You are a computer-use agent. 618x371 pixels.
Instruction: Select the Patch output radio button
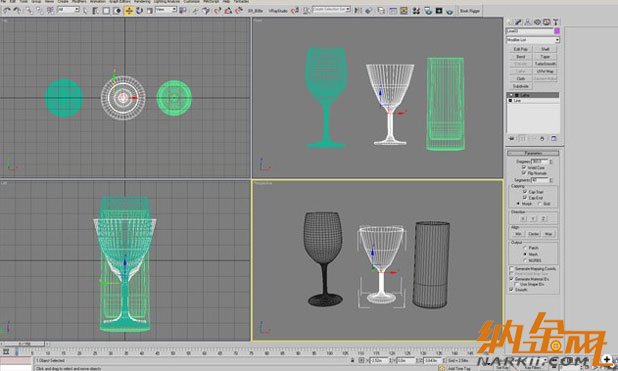tap(525, 248)
